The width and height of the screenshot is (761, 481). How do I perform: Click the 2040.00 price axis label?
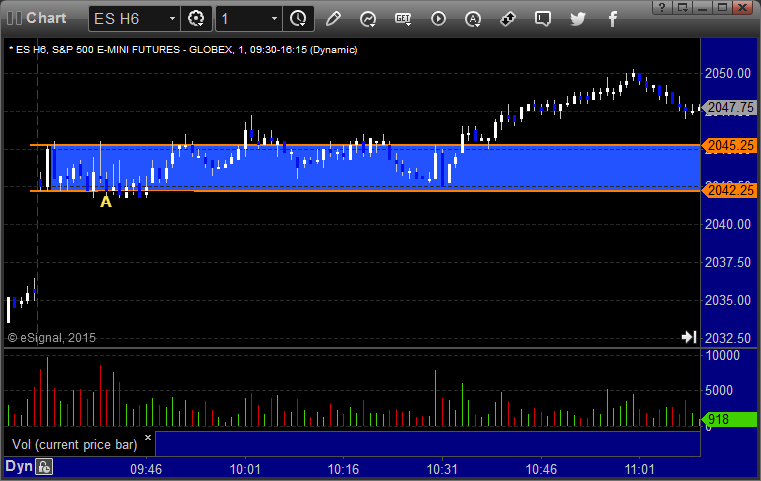tap(728, 224)
